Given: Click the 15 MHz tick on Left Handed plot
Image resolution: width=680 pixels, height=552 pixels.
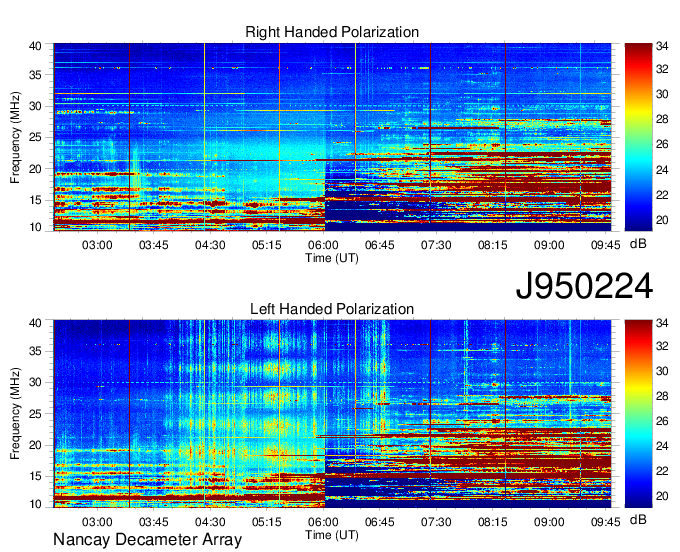Looking at the screenshot, I should point(36,477).
